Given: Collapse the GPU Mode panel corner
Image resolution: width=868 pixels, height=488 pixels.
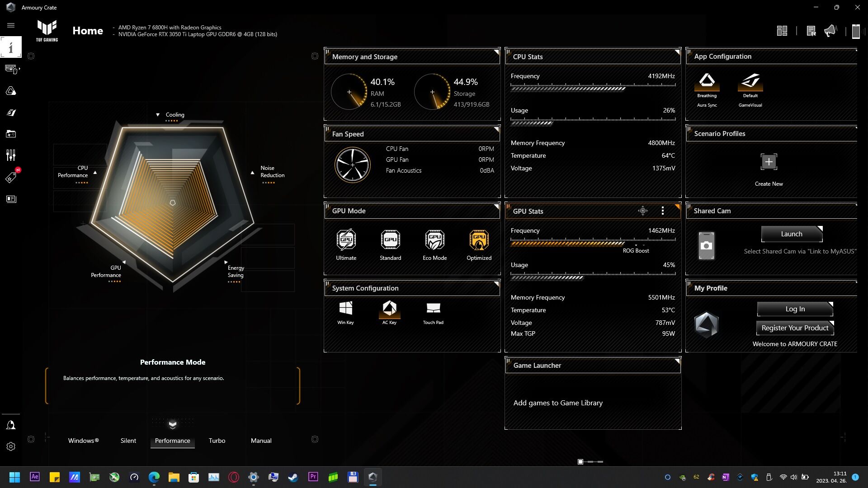Looking at the screenshot, I should click(x=496, y=206).
